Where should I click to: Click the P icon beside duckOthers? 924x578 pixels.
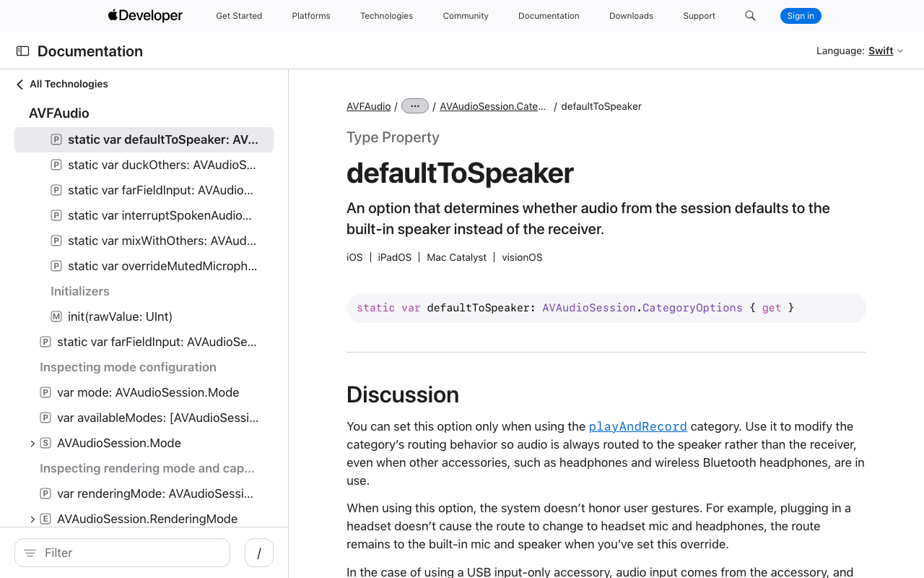[x=56, y=165]
